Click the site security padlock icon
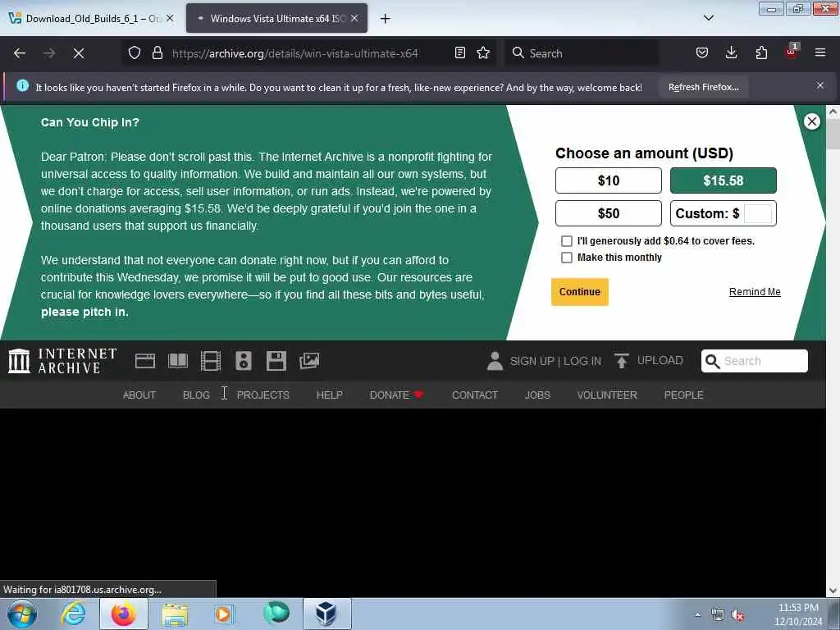Image resolution: width=840 pixels, height=630 pixels. 157,53
